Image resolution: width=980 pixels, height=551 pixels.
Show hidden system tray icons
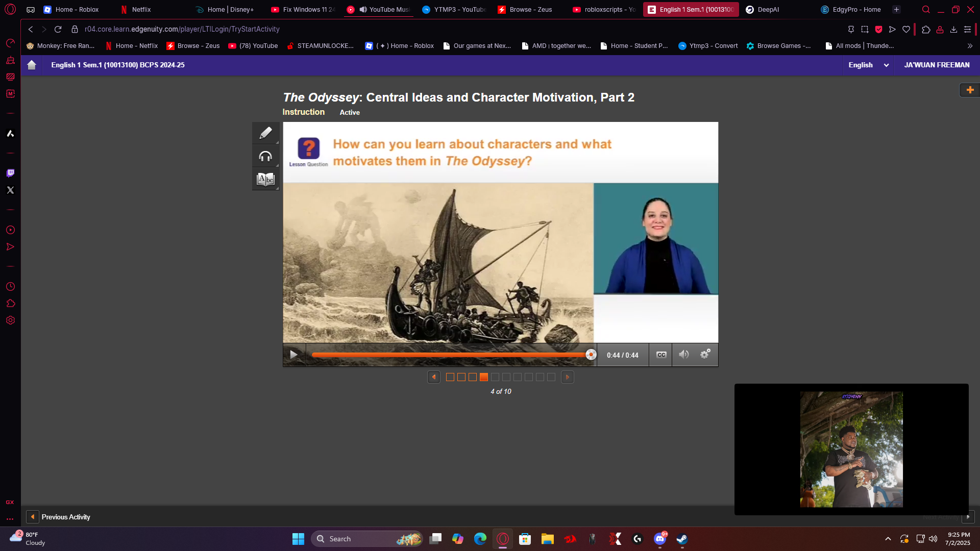(888, 539)
